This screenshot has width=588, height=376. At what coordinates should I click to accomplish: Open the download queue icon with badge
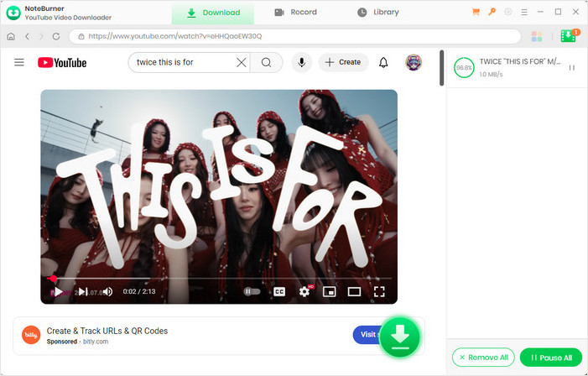pyautogui.click(x=570, y=36)
